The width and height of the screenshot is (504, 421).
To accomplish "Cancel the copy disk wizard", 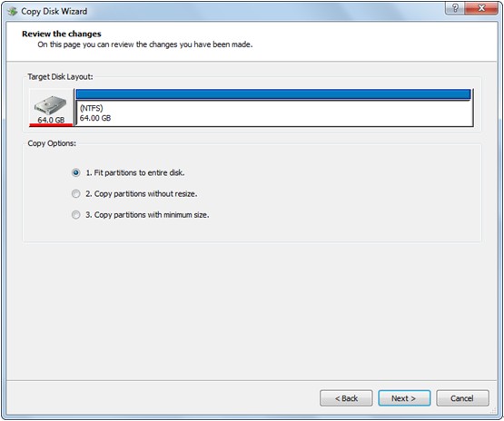I will pyautogui.click(x=462, y=398).
